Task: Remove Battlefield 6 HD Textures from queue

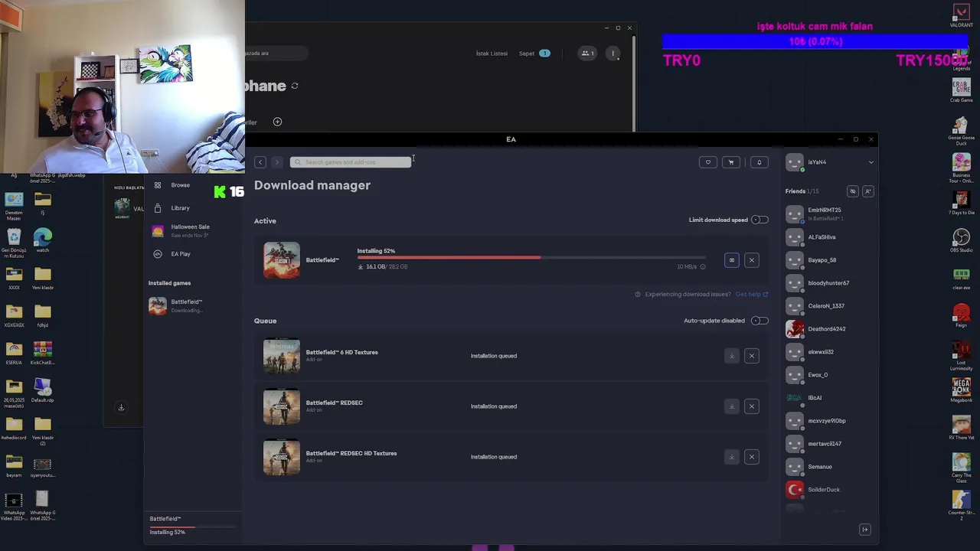Action: click(x=751, y=356)
